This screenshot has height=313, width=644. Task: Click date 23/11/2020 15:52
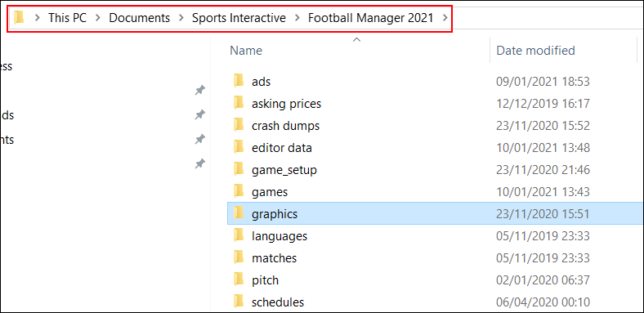coord(543,126)
